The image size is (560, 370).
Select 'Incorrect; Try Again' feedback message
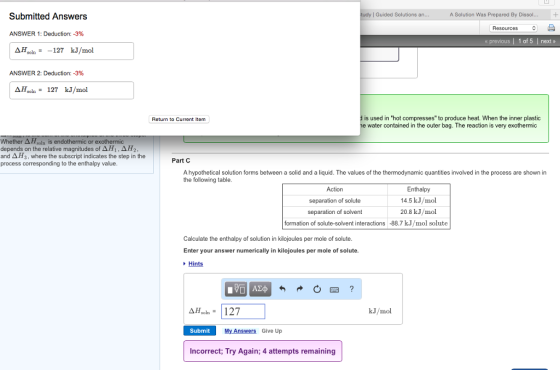(262, 351)
